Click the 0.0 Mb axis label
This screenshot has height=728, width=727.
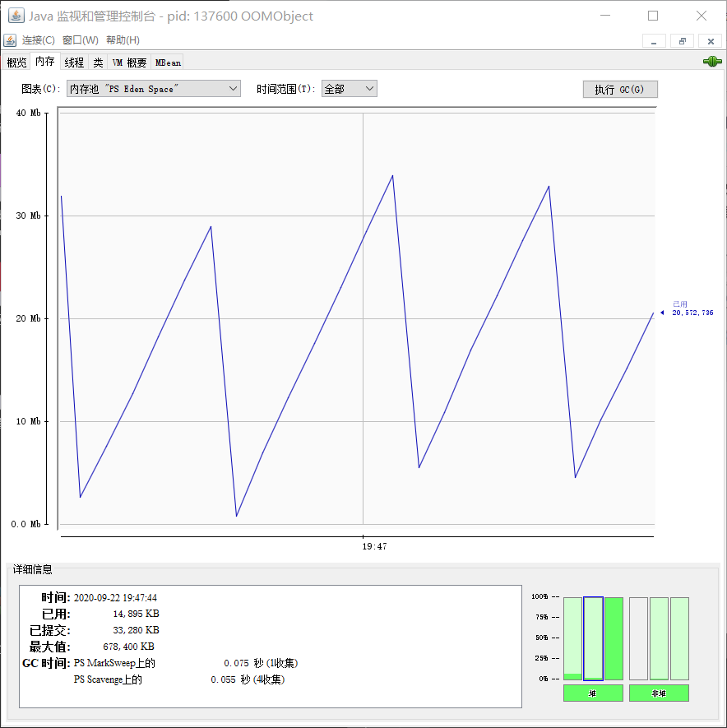click(x=26, y=524)
